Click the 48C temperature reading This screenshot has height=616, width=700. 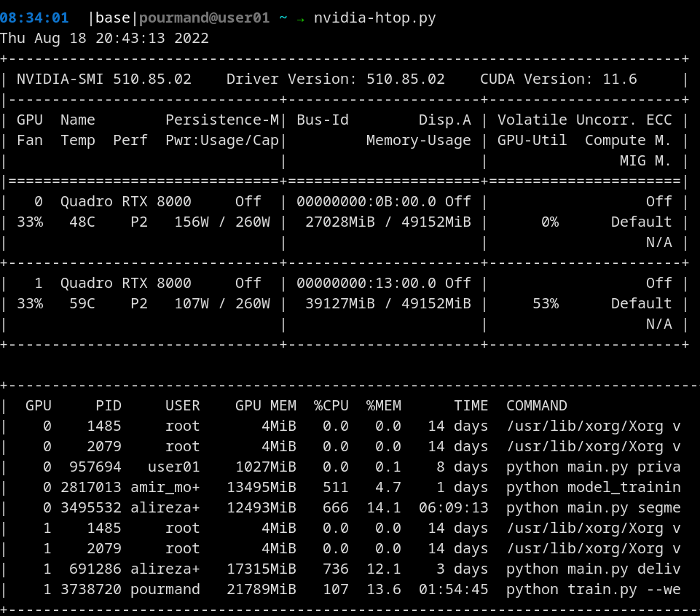pyautogui.click(x=82, y=222)
